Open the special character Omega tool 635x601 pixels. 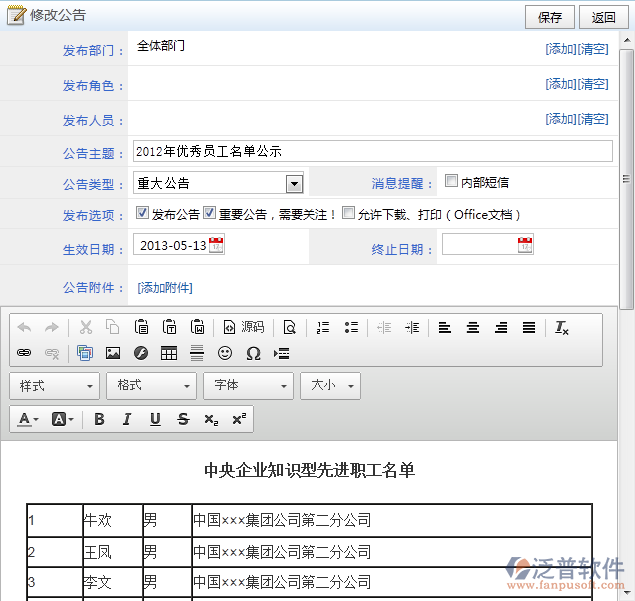click(253, 353)
